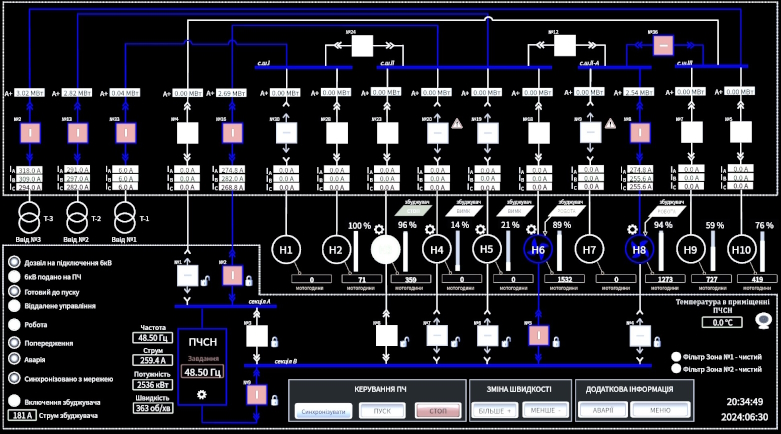Toggle red breaker between H6 and секція B
781x434 pixels.
(x=538, y=335)
